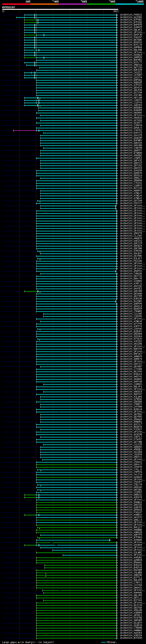Click the white query sequence ruler bar
This screenshot has width=146, height=644.
point(60,9)
